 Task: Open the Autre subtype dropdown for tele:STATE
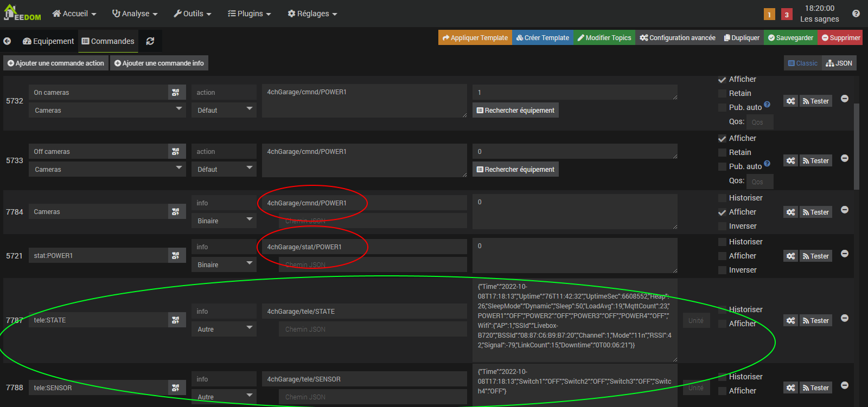coord(224,329)
